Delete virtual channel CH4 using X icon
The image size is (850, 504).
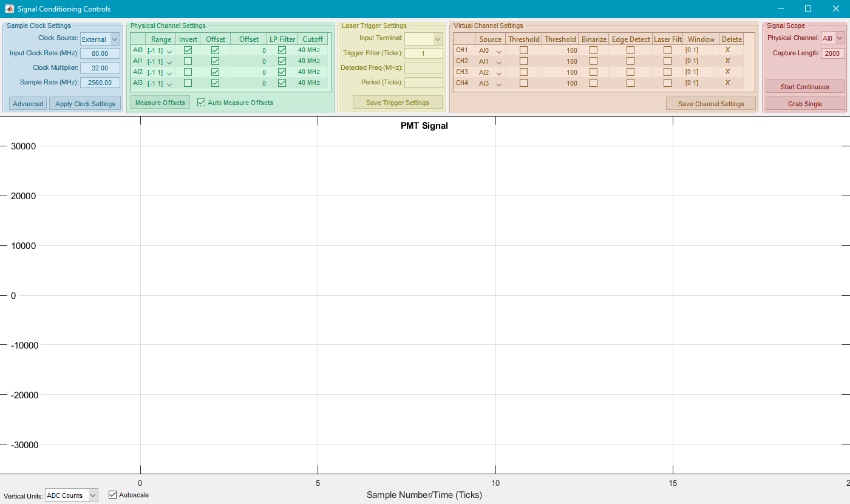point(727,83)
